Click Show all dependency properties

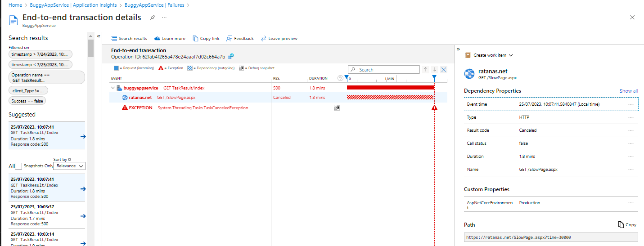pyautogui.click(x=629, y=91)
